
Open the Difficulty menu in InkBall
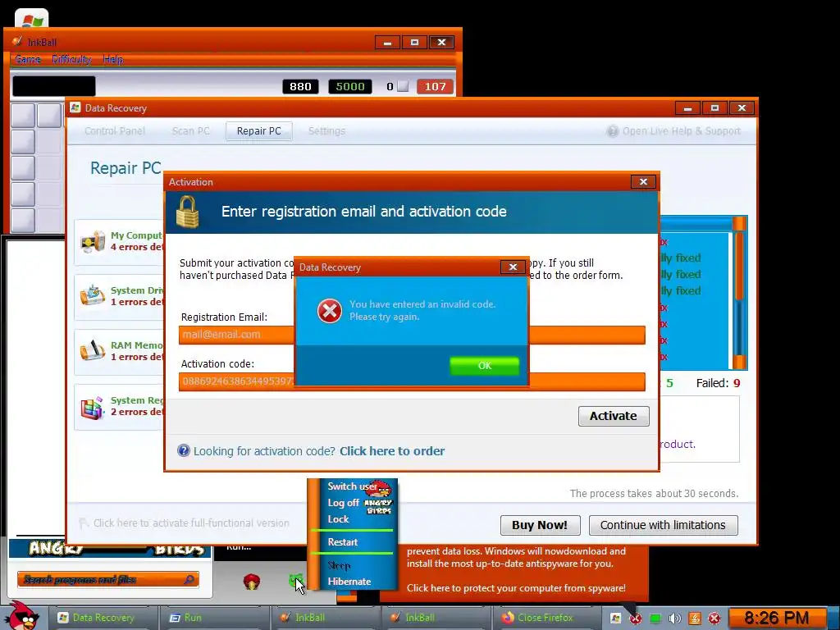[x=72, y=59]
